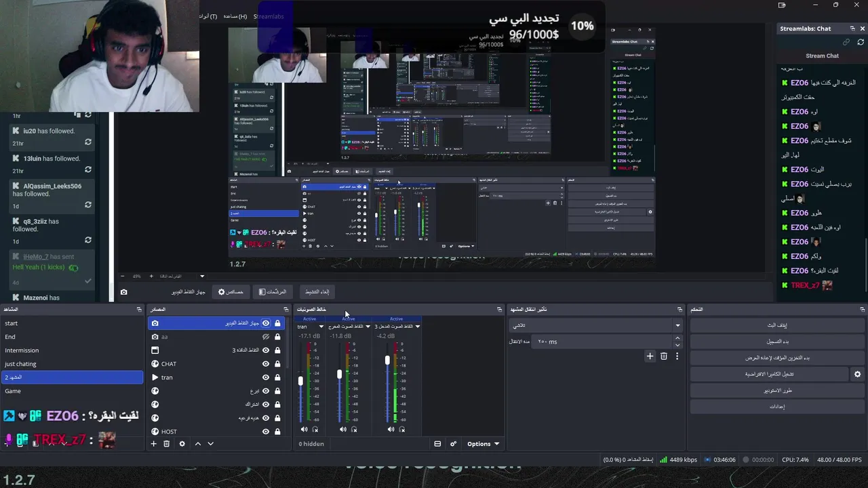Delete selected source using trash icon
The image size is (868, 488).
[167, 444]
